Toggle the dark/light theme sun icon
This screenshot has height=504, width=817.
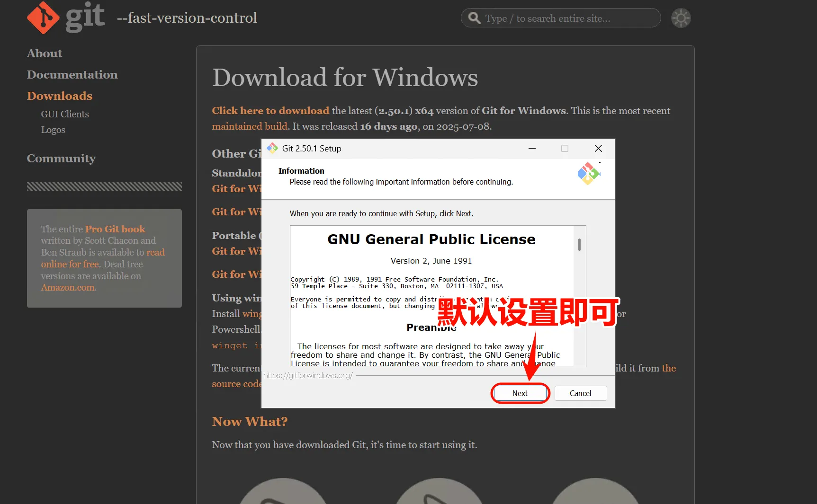click(x=681, y=18)
